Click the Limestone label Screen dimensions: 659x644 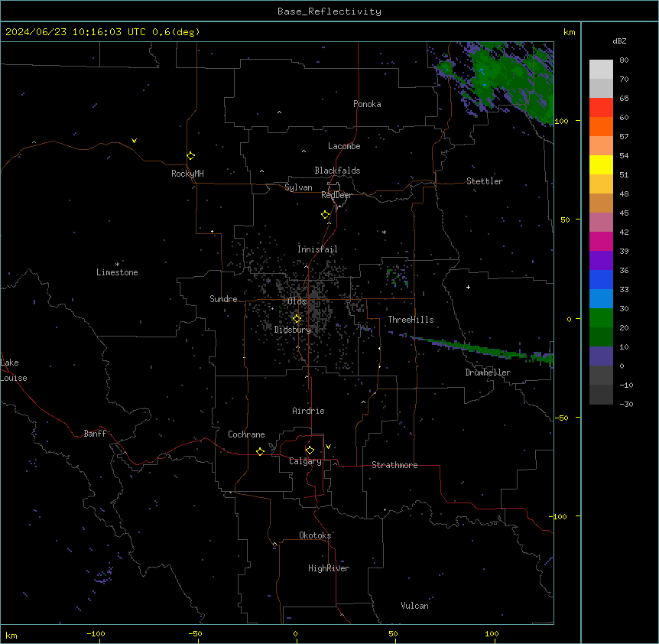pos(117,272)
